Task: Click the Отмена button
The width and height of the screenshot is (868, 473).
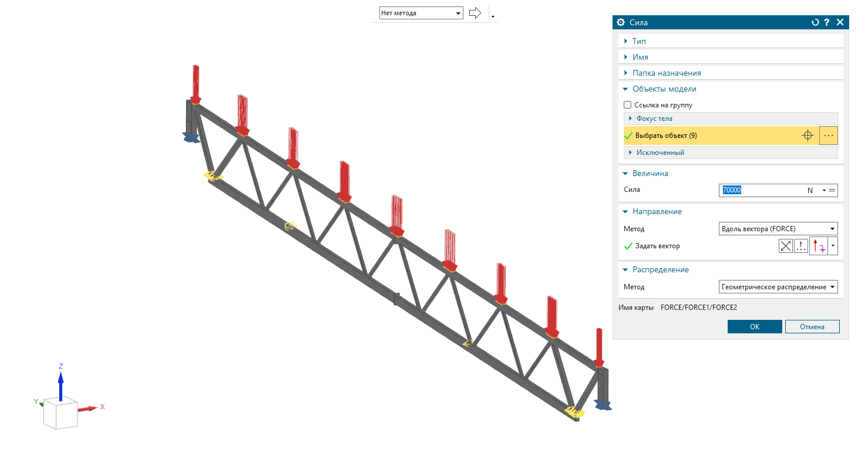Action: (x=812, y=327)
